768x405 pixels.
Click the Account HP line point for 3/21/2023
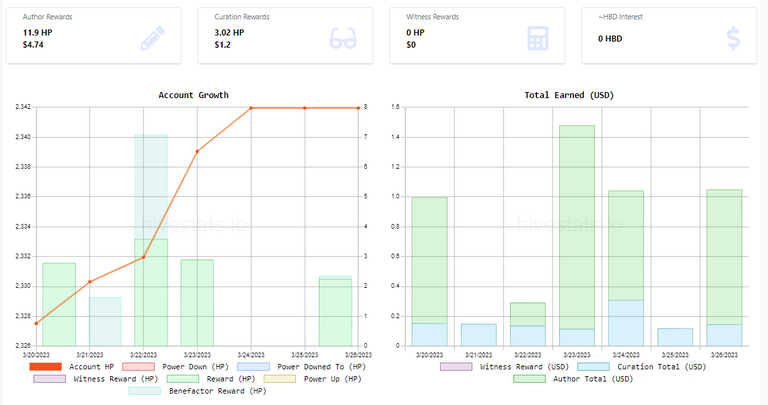click(90, 282)
